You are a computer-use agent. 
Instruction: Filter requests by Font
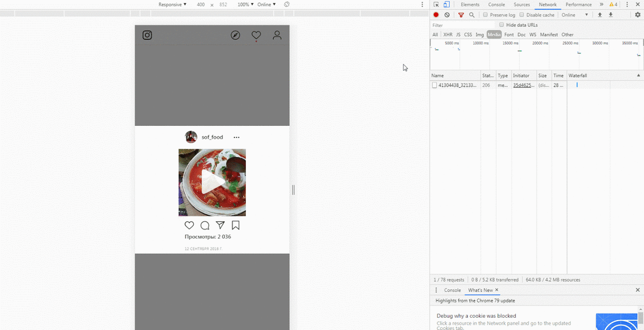coord(509,35)
